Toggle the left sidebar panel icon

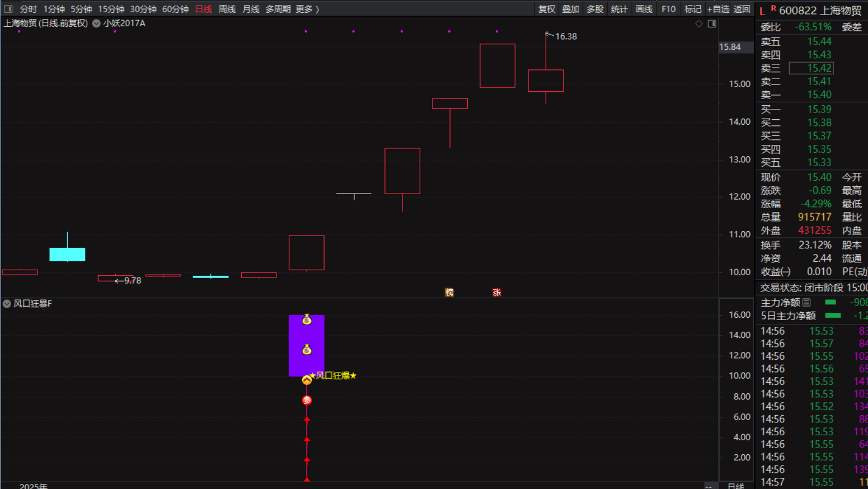coord(8,9)
